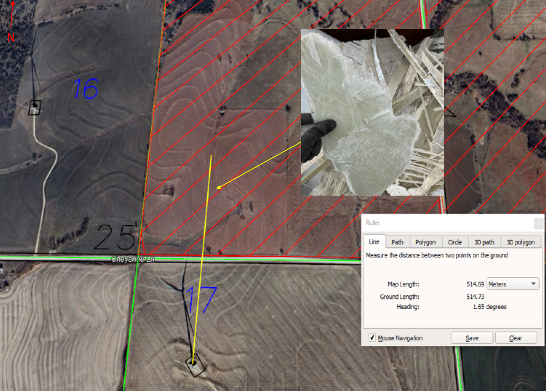
Task: Select the Polygon tab in Ruler
Action: pos(425,242)
